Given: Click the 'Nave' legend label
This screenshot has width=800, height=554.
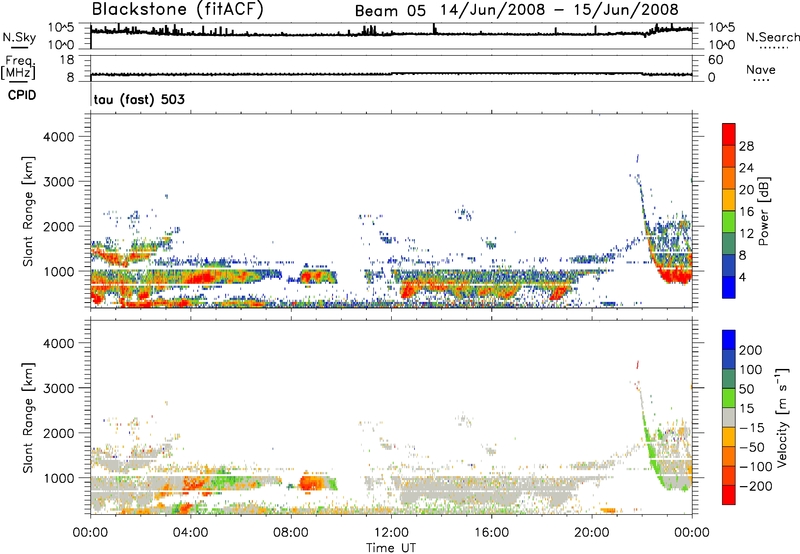Looking at the screenshot, I should (760, 69).
